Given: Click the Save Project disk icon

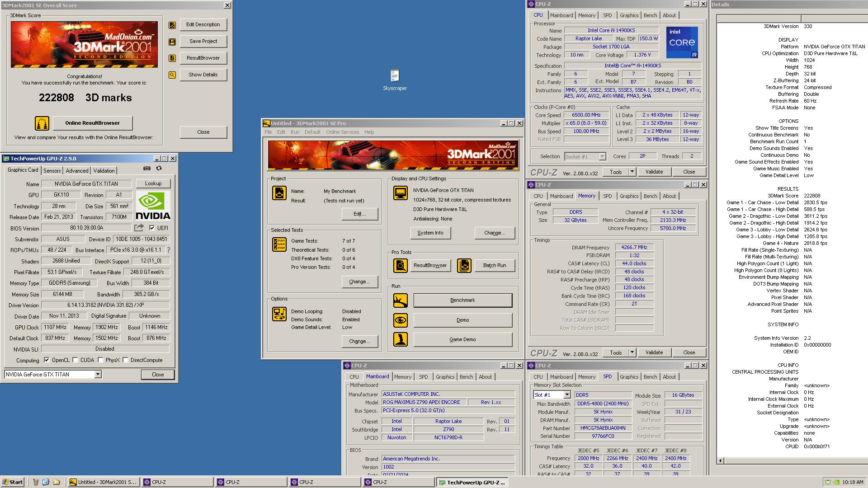Looking at the screenshot, I should point(172,42).
